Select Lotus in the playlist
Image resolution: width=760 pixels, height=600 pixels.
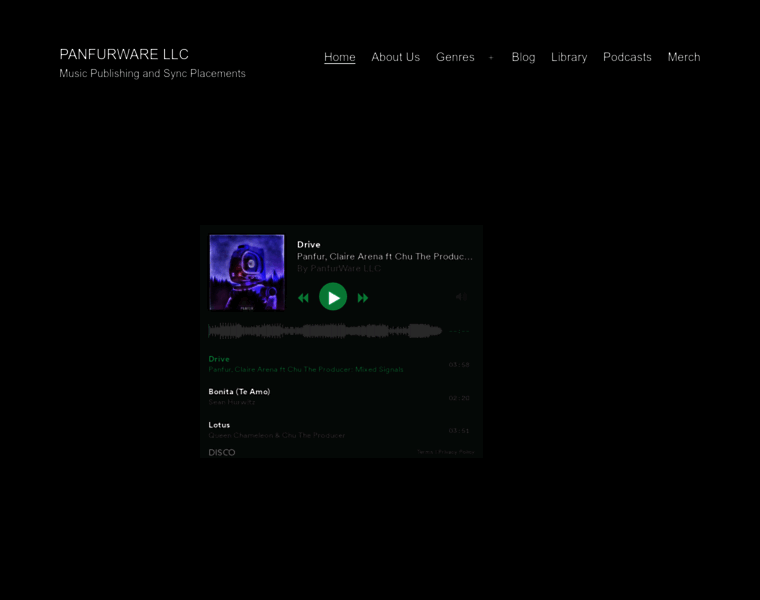(x=339, y=430)
